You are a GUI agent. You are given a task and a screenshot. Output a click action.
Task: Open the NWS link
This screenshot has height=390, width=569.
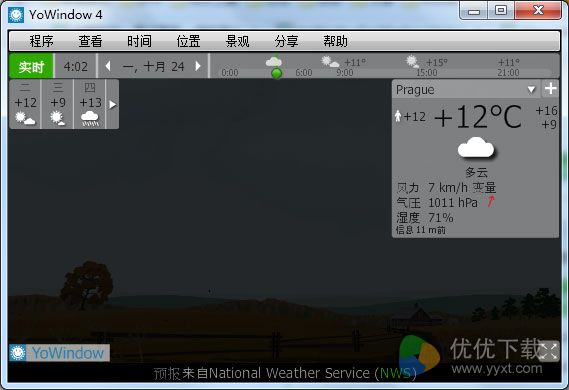396,373
